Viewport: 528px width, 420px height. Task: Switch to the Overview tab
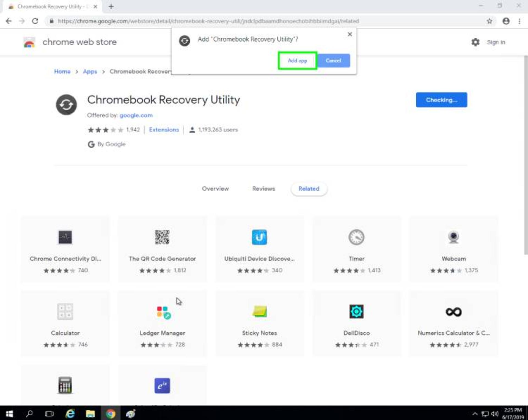pos(215,189)
